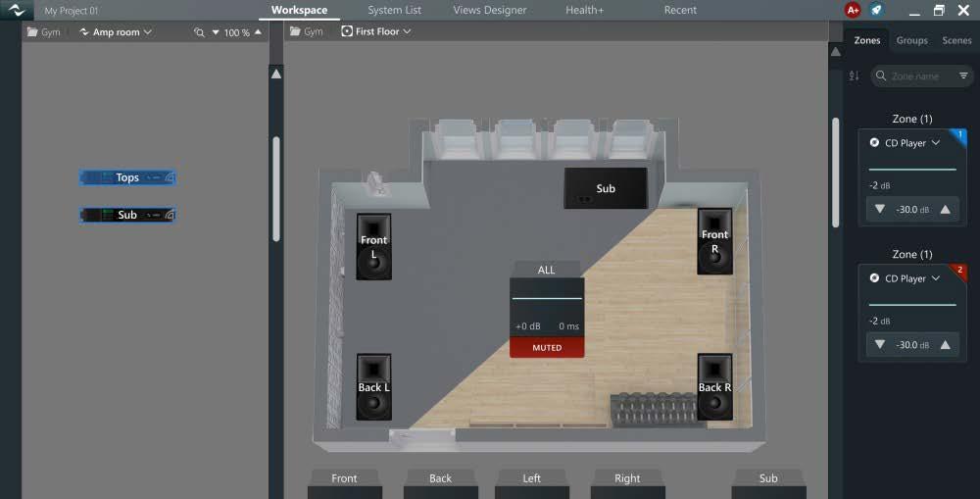Open CD Player source dropdown in second zone
Viewport: 980px width, 499px height.
[936, 278]
